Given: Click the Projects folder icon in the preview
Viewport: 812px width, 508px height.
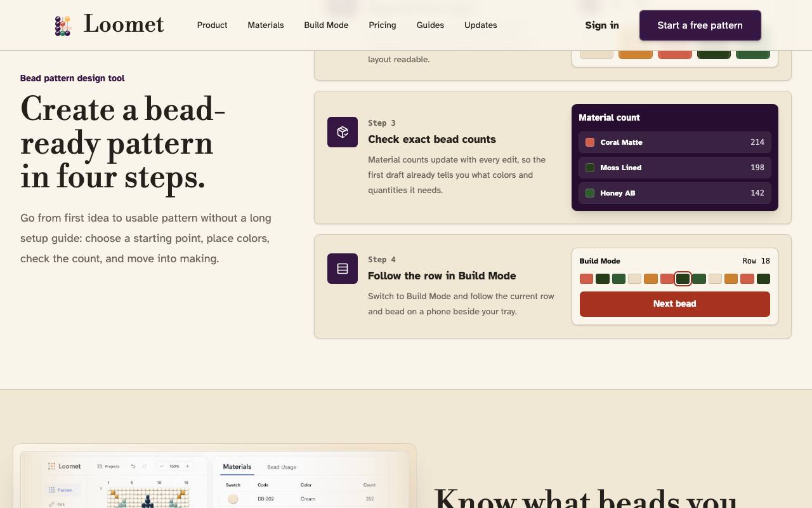Looking at the screenshot, I should pyautogui.click(x=100, y=466).
